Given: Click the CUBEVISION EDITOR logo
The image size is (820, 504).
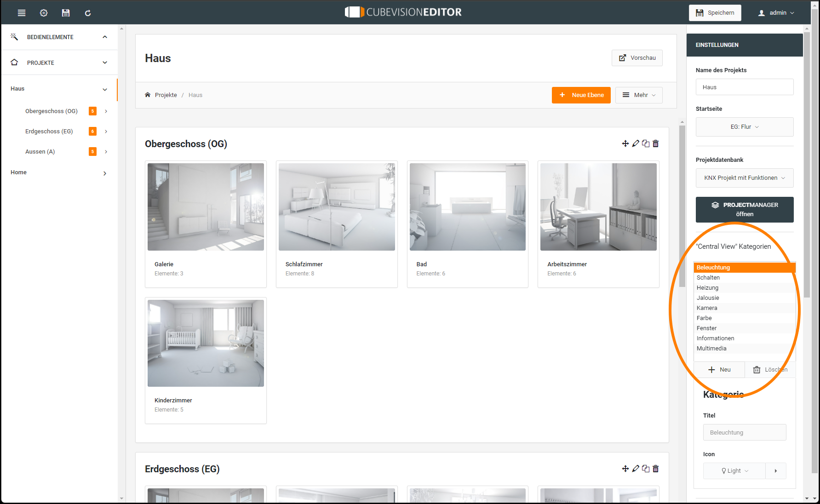Looking at the screenshot, I should point(403,12).
